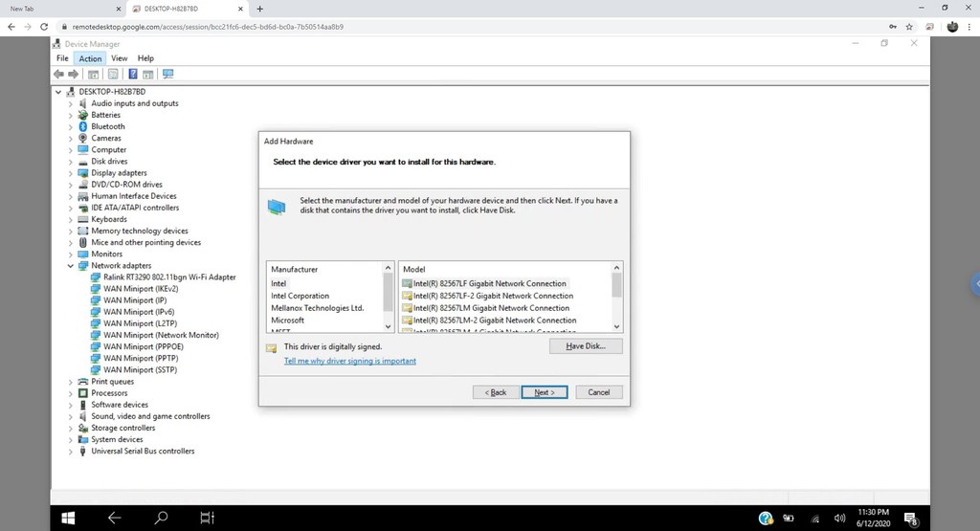This screenshot has width=980, height=531.
Task: Expand Display adapters node
Action: click(71, 173)
